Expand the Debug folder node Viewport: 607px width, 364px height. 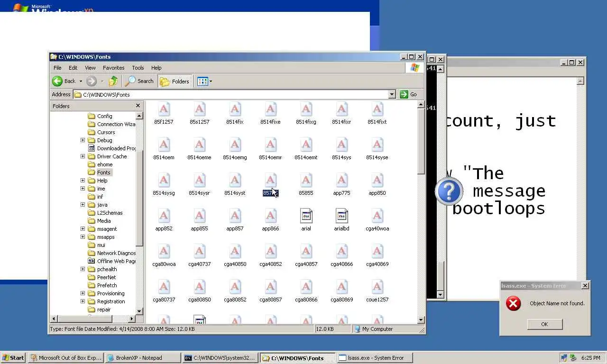click(x=83, y=140)
